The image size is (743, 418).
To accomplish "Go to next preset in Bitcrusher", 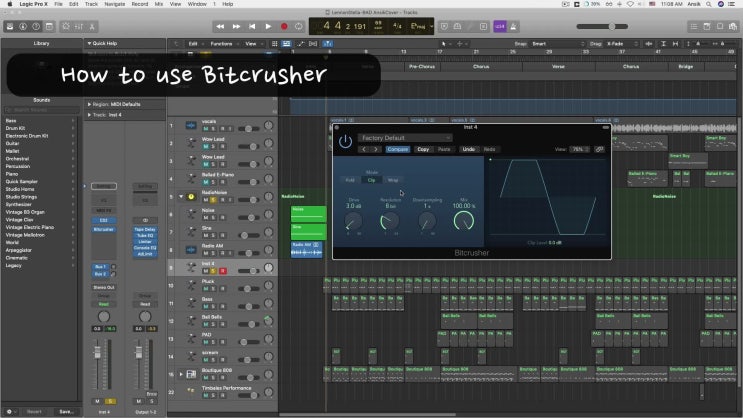I will pos(376,149).
